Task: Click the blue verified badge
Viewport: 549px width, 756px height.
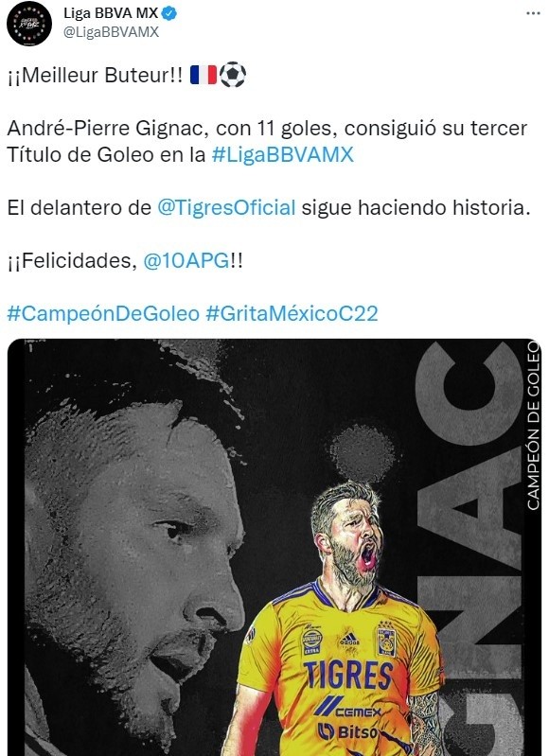Action: (169, 14)
